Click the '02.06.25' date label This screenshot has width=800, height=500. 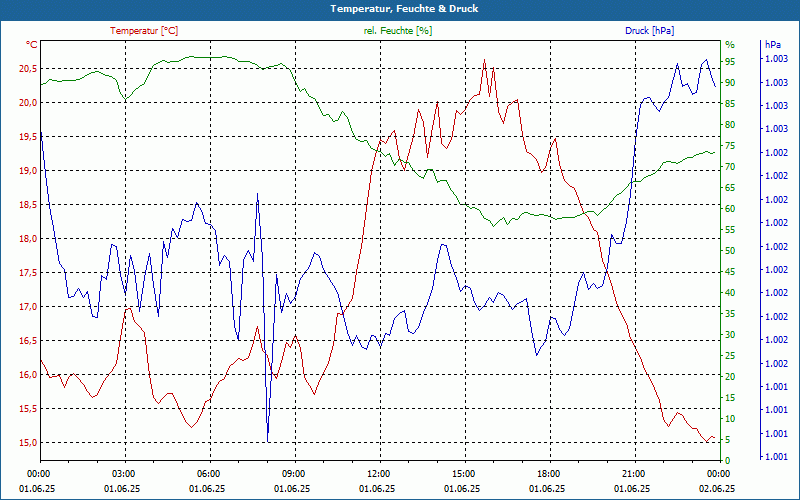coord(717,488)
